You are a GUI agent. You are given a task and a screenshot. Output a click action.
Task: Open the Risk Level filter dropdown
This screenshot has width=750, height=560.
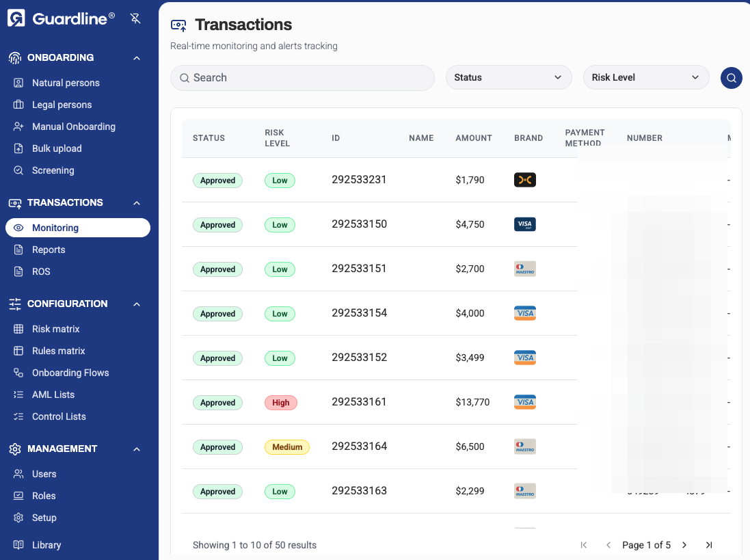[645, 77]
